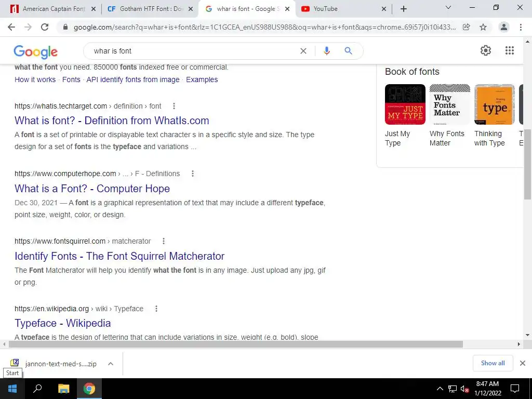The image size is (532, 399).
Task: Open Windows taskbar search
Action: 37,389
